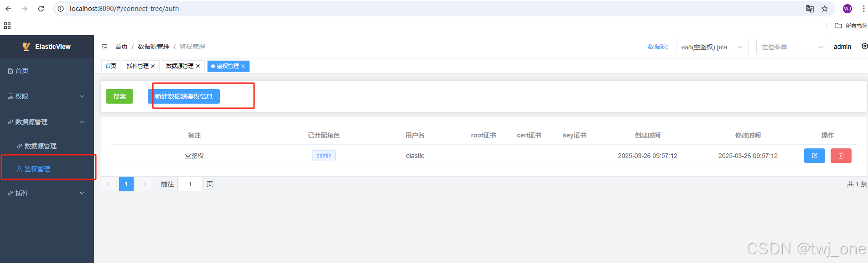Image resolution: width=868 pixels, height=263 pixels.
Task: Bookmark this page with the star icon
Action: click(825, 9)
